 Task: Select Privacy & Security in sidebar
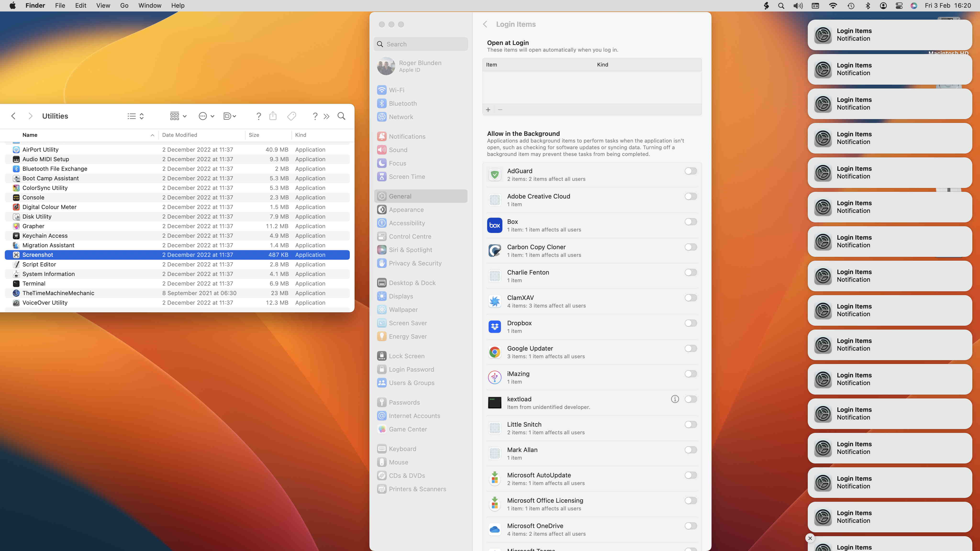click(415, 263)
